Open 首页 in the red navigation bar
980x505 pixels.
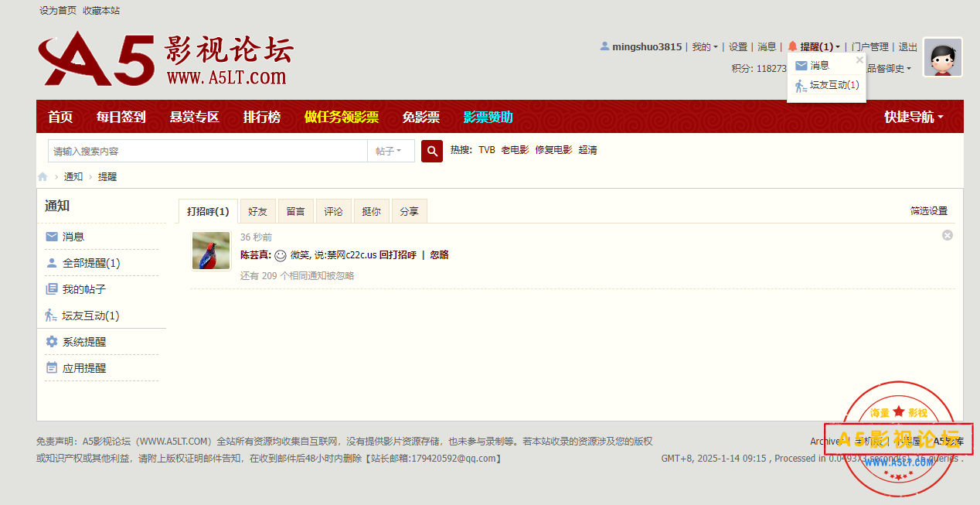pos(60,117)
